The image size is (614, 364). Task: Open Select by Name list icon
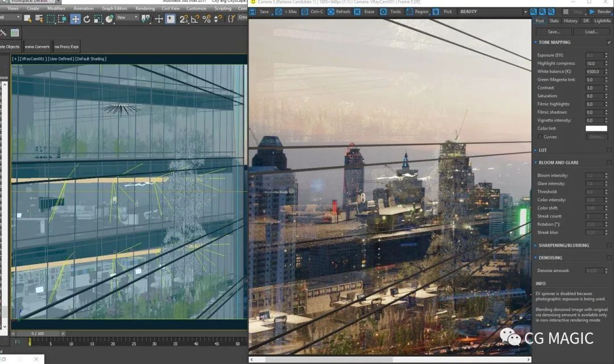pos(39,18)
